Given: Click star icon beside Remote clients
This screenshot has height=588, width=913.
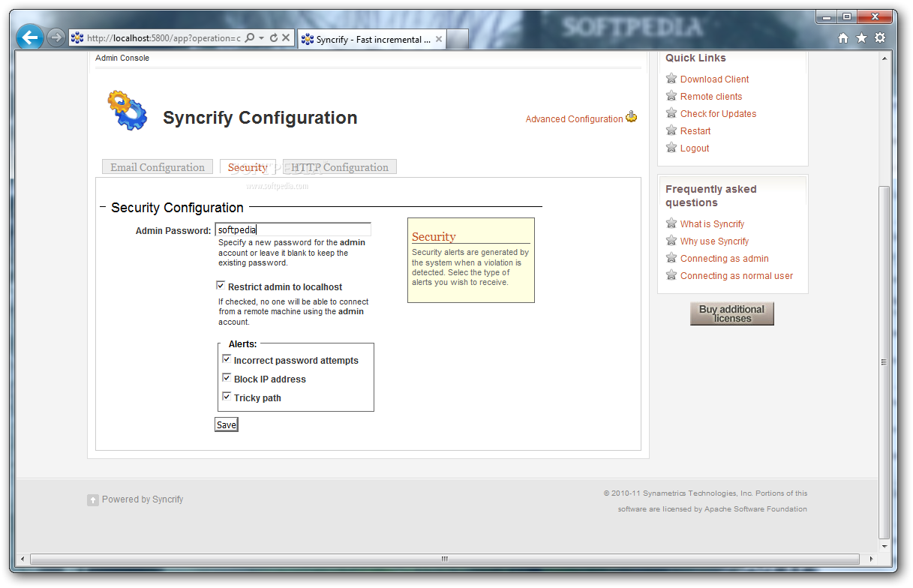Looking at the screenshot, I should (671, 95).
